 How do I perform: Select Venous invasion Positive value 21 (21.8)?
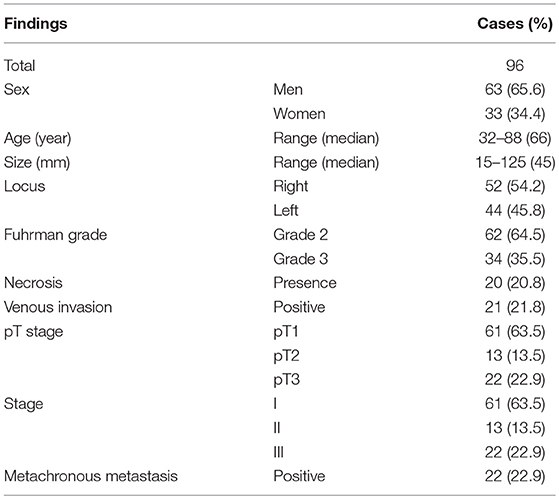pos(515,307)
